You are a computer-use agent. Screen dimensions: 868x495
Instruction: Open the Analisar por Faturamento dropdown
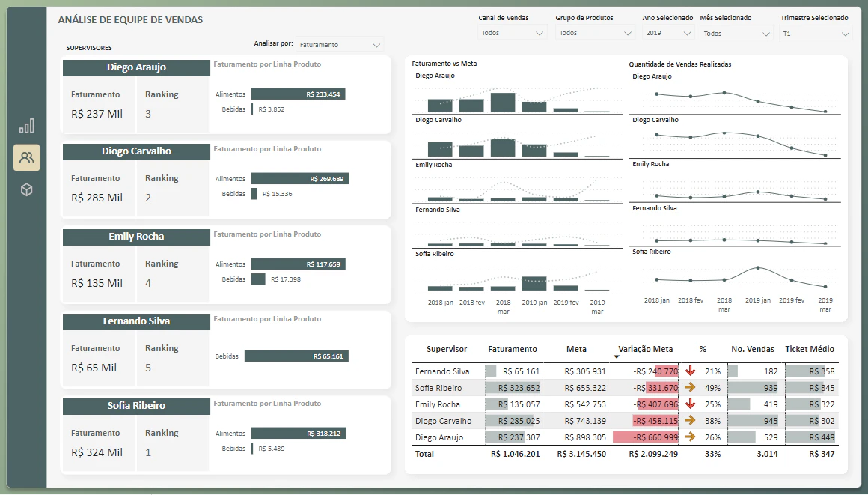pos(339,45)
